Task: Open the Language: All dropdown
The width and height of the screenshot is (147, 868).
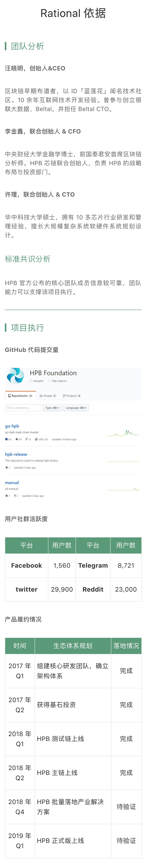Action: click(76, 408)
